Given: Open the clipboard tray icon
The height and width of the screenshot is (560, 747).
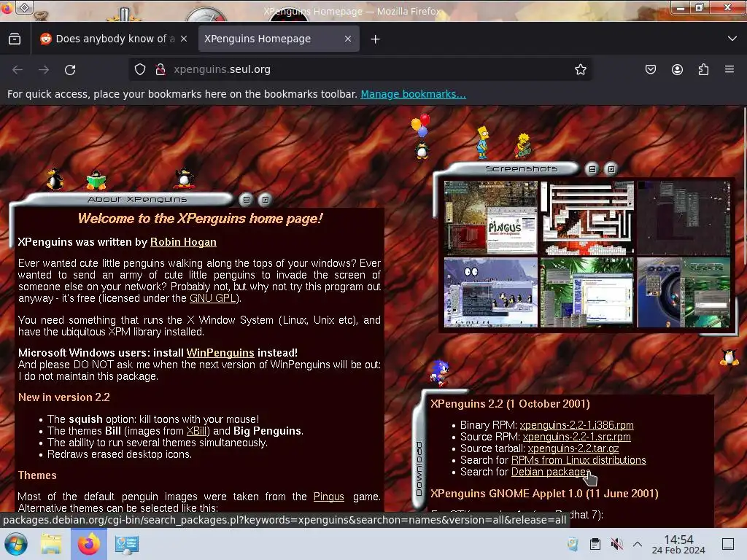Looking at the screenshot, I should (595, 544).
